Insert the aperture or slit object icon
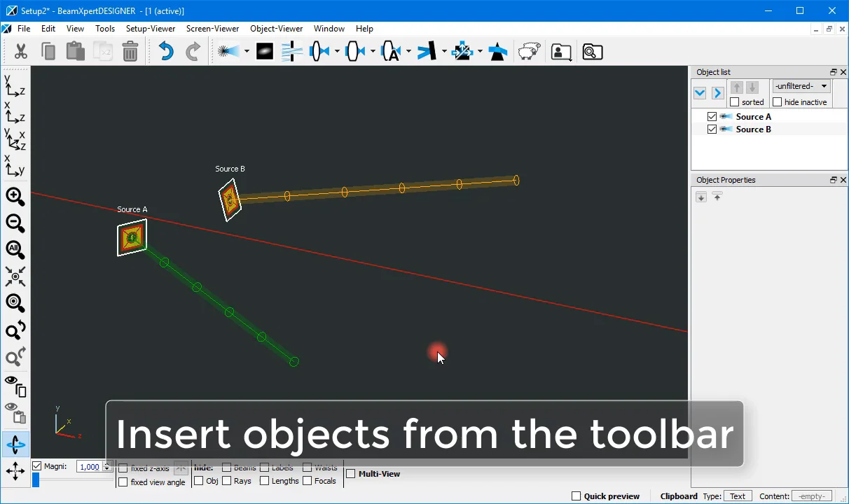The height and width of the screenshot is (504, 849). [x=291, y=52]
